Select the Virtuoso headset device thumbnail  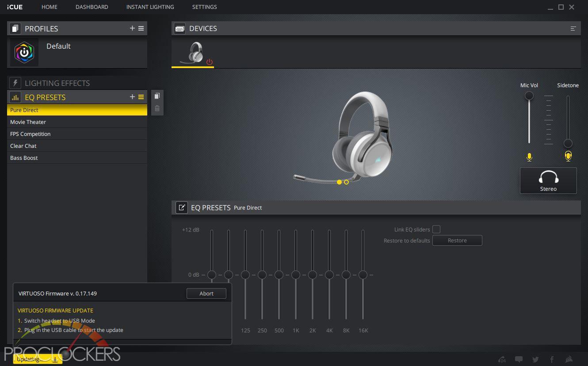click(x=193, y=53)
